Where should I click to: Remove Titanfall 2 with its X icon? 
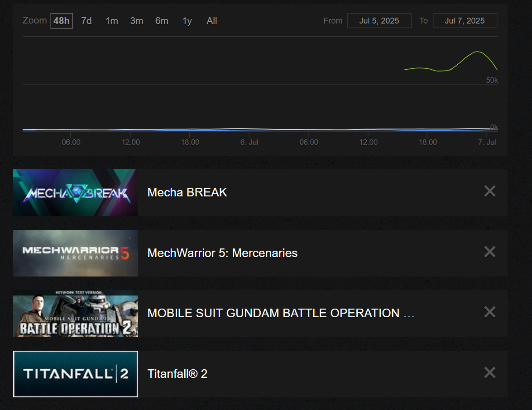point(489,373)
